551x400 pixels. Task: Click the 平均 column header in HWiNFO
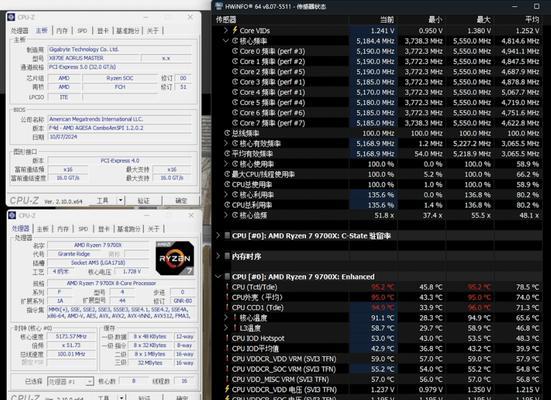click(x=532, y=20)
